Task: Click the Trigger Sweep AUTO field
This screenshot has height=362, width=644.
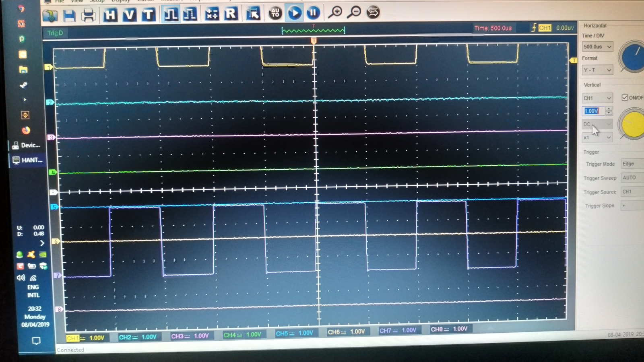Action: point(632,177)
